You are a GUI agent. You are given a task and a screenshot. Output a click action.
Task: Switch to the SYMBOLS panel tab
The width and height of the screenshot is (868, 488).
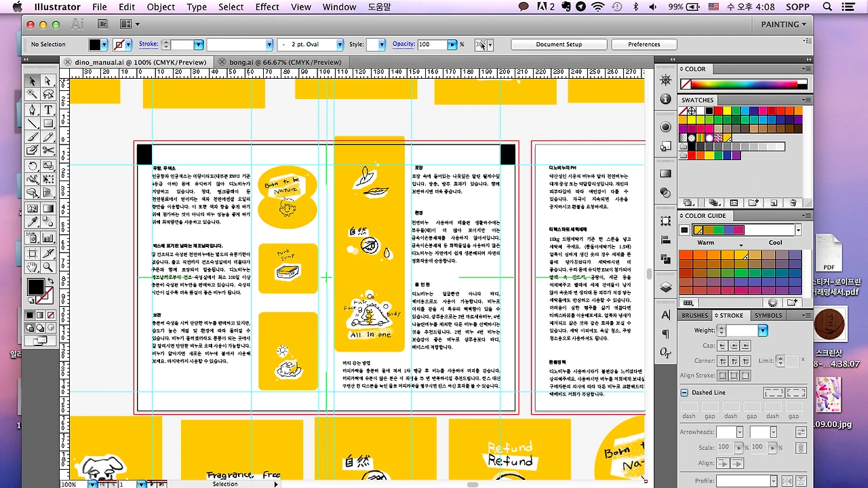click(768, 315)
